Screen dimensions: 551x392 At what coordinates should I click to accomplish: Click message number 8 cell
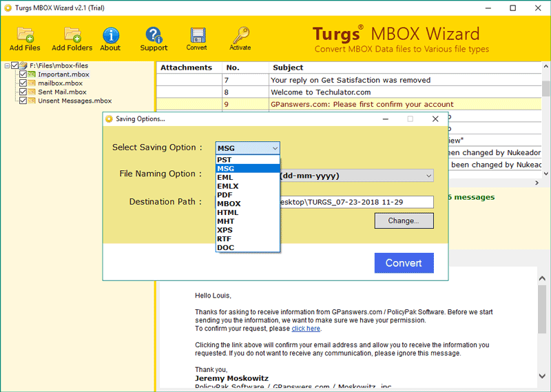245,92
